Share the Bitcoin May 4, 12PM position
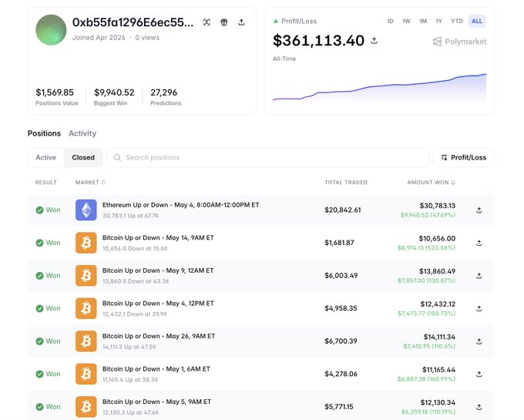Image resolution: width=524 pixels, height=420 pixels. point(479,308)
